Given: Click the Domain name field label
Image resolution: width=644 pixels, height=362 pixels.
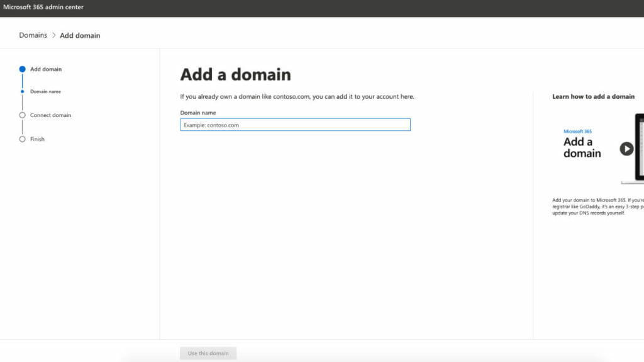Looking at the screenshot, I should [198, 113].
